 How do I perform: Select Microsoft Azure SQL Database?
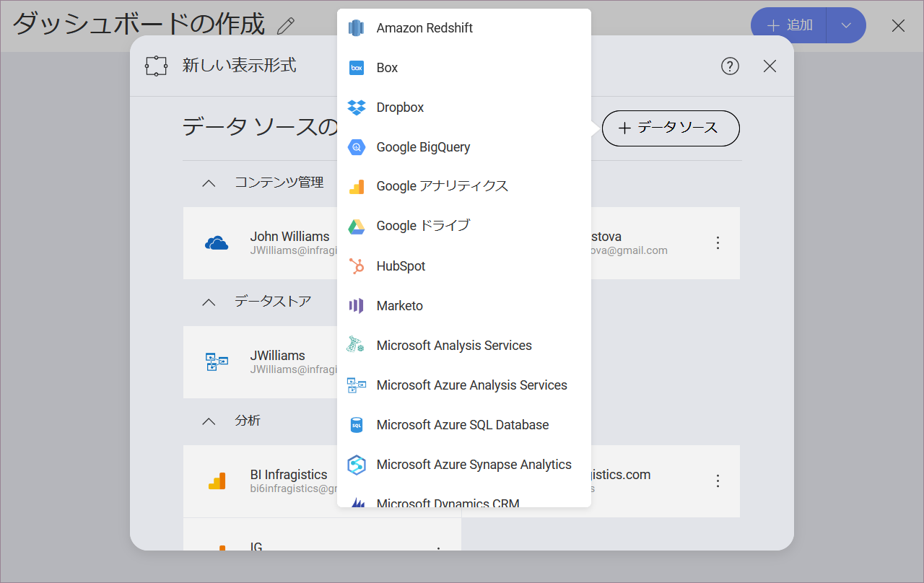pyautogui.click(x=464, y=425)
